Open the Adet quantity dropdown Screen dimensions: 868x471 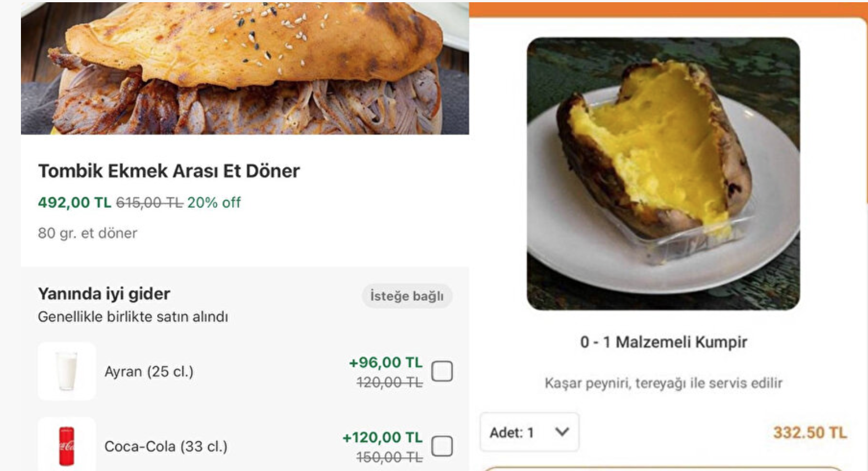click(529, 432)
